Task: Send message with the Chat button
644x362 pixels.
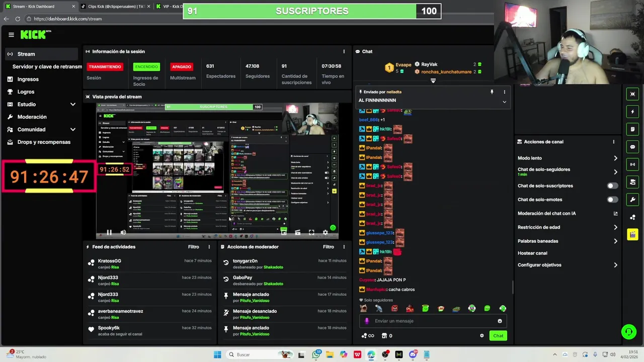Action: (x=498, y=335)
